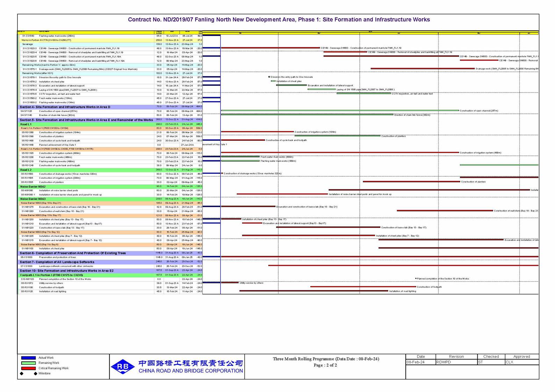Click the RB diamond company logo
This screenshot has width=555, height=392.
click(123, 367)
